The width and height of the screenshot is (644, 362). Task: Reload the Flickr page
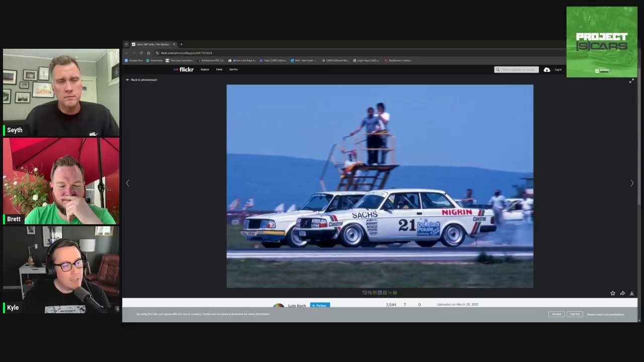point(141,53)
